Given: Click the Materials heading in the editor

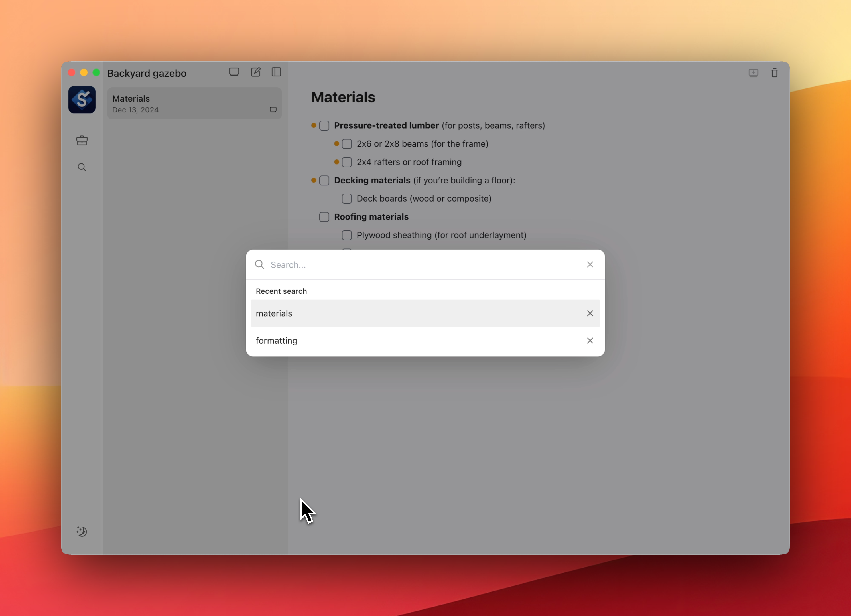Looking at the screenshot, I should (343, 97).
